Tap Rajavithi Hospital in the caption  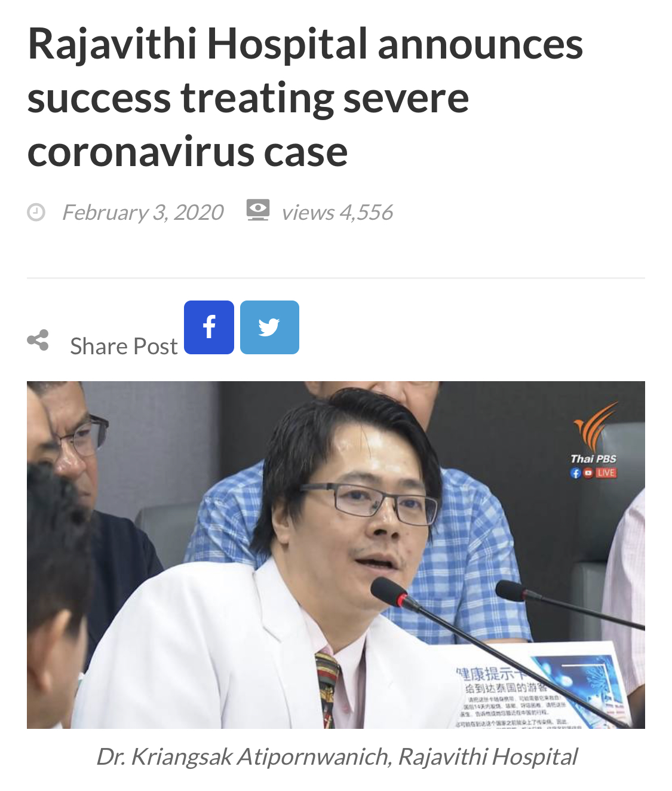[487, 756]
